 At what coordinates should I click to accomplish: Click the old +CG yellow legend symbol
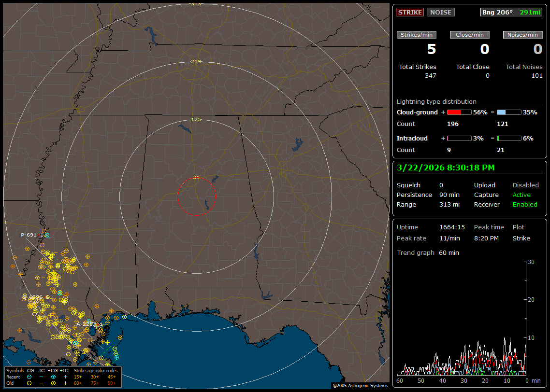point(53,383)
